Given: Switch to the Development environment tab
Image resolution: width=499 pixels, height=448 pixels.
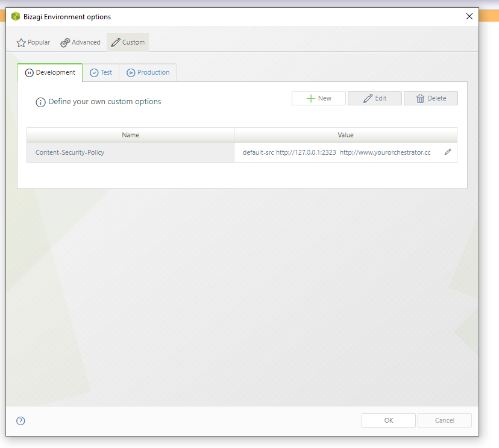Looking at the screenshot, I should [50, 72].
